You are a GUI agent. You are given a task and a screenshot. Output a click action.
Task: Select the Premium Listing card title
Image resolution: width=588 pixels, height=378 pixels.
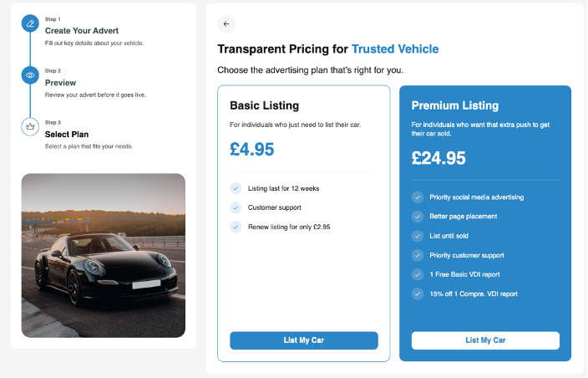coord(454,105)
